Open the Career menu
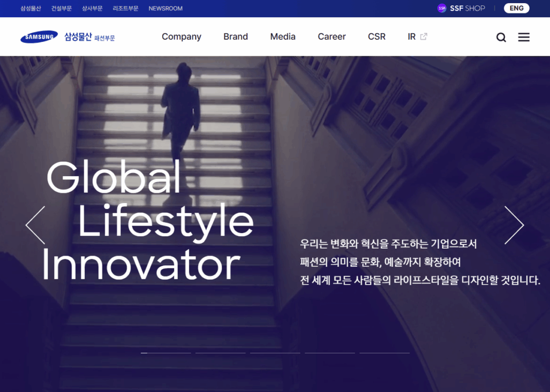Screen dimensions: 550x392 coord(332,37)
